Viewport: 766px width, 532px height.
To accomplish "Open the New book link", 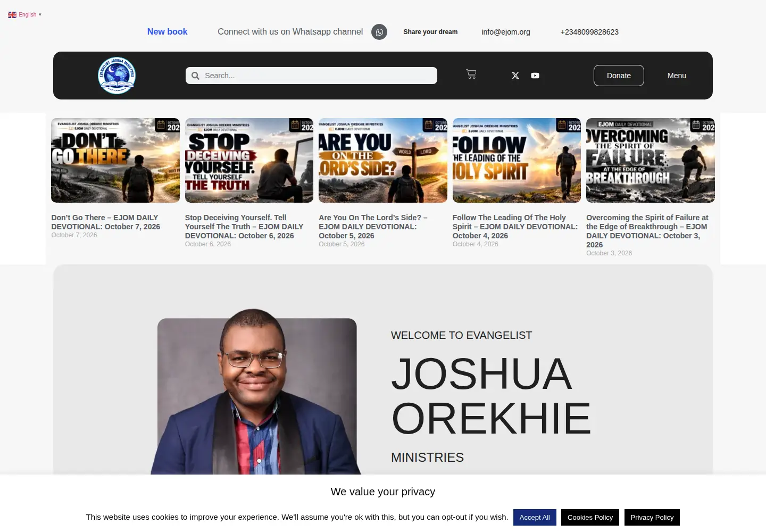I will [x=168, y=32].
